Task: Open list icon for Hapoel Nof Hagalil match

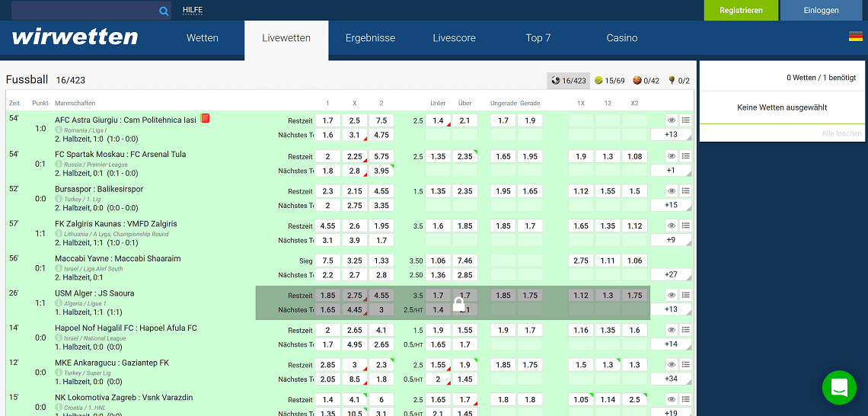Action: (x=685, y=330)
